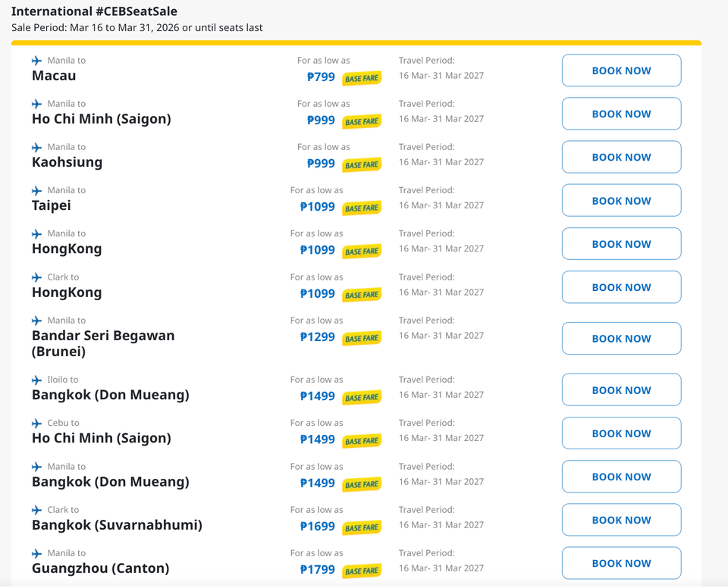Click the airplane icon for Manila to Ho Chi Minh
The image size is (728, 588).
point(36,104)
